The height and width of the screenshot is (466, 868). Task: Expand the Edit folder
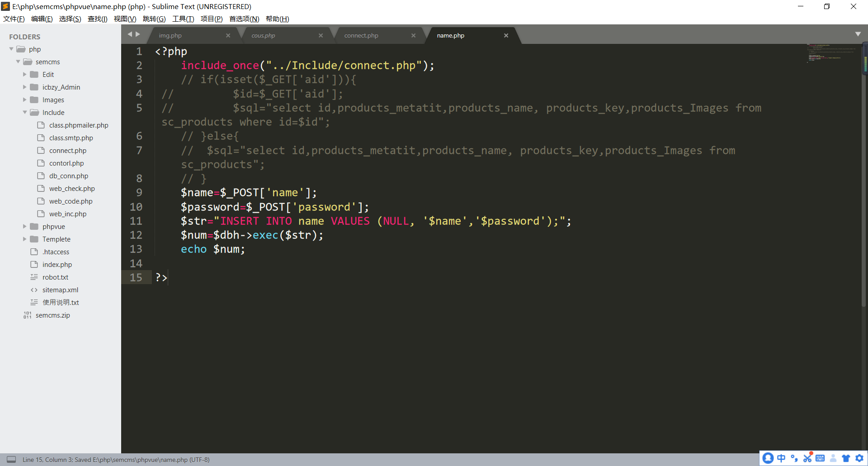[25, 74]
